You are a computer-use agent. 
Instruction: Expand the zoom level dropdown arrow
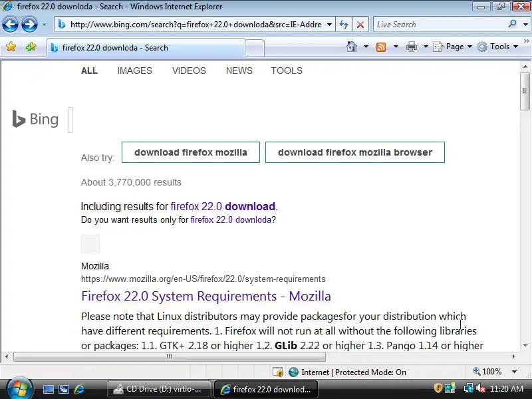[515, 372]
